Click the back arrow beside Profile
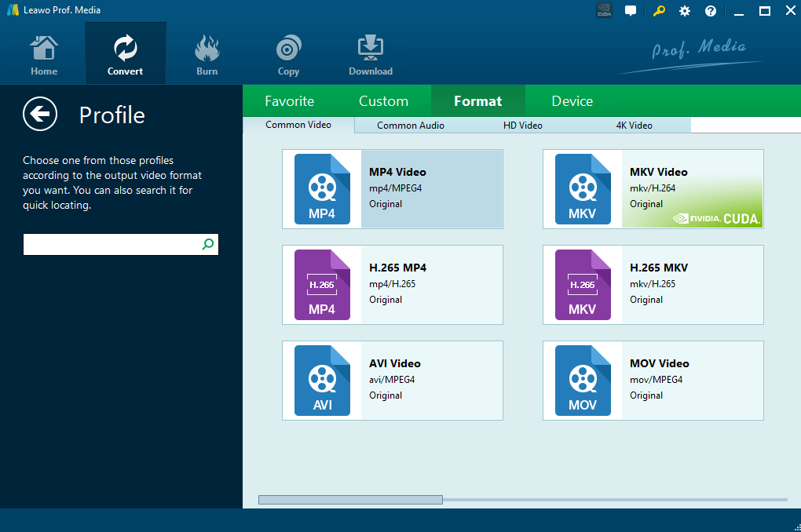Screen dimensions: 801x532 40,115
